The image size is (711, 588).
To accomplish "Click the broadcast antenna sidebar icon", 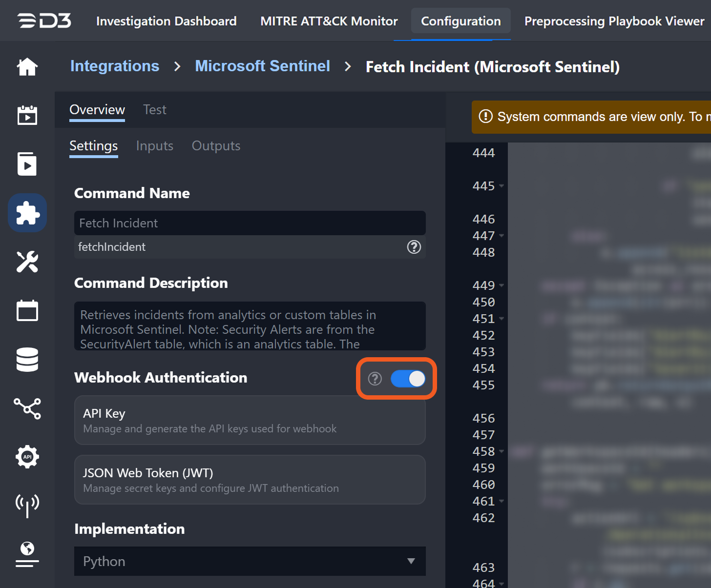I will click(27, 505).
